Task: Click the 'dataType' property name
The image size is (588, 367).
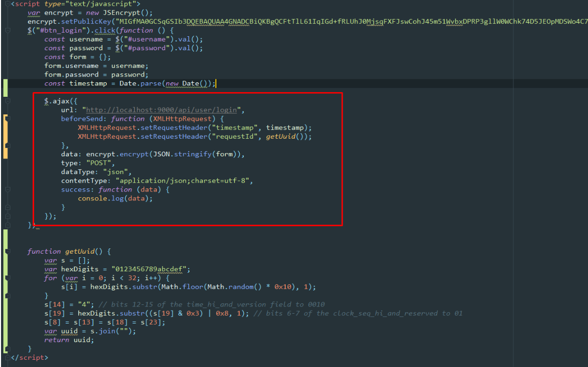Action: pos(78,172)
